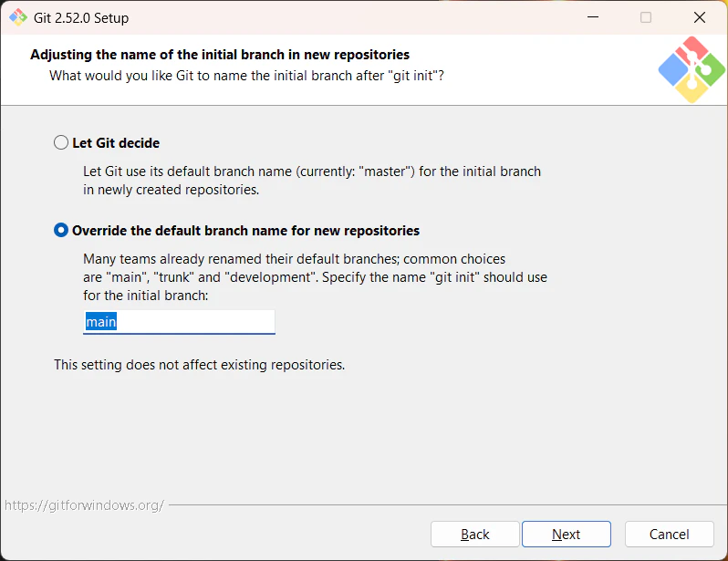Click the subtitle asking about 'git init' naming
This screenshot has height=561, width=728.
point(246,76)
